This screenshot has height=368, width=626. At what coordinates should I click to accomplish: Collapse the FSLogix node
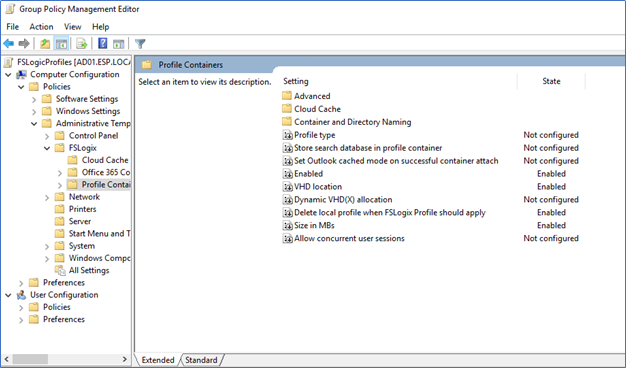[47, 148]
